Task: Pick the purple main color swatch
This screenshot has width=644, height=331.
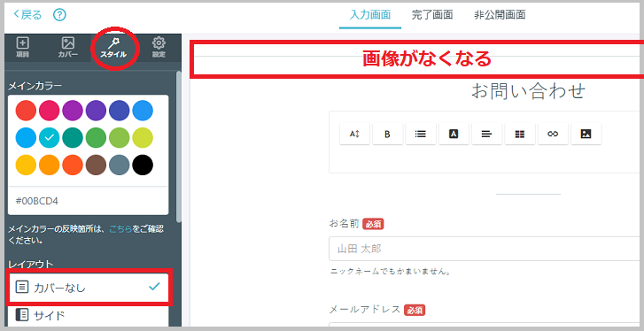Action: tap(73, 111)
